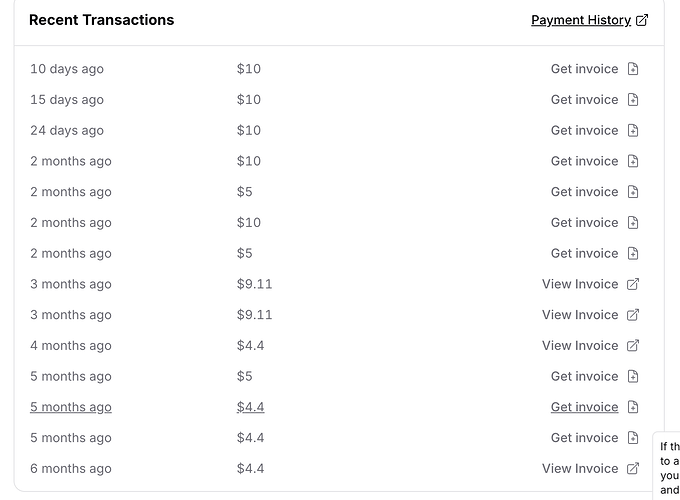Click the Recent Transactions heading

point(101,20)
